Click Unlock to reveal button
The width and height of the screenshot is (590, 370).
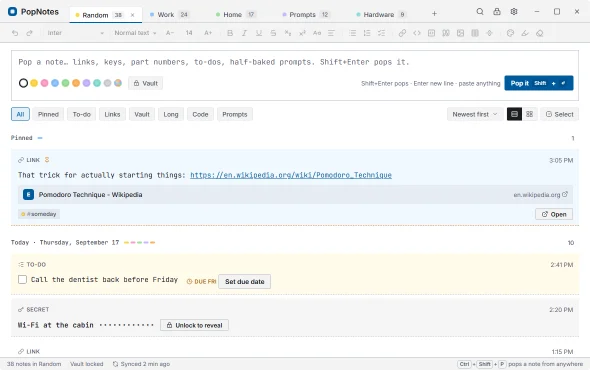(195, 325)
